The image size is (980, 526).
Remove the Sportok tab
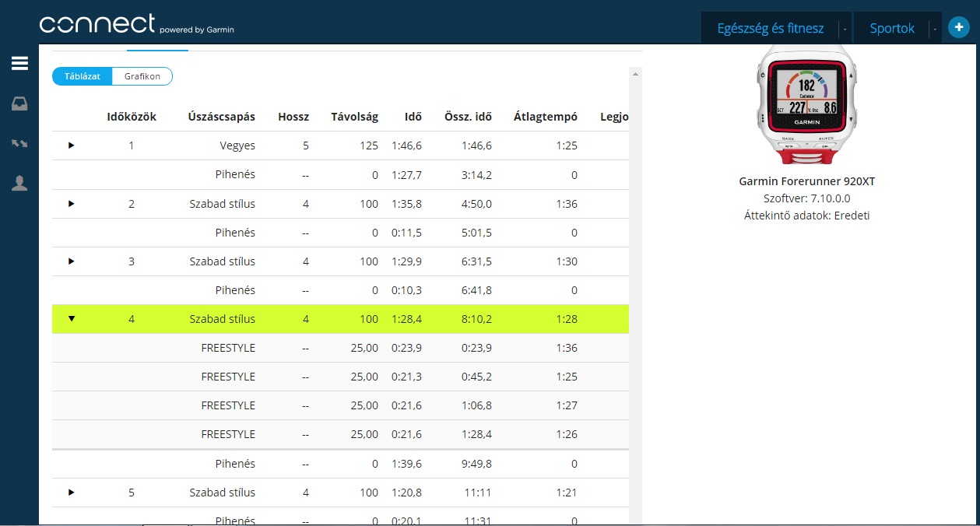click(934, 29)
